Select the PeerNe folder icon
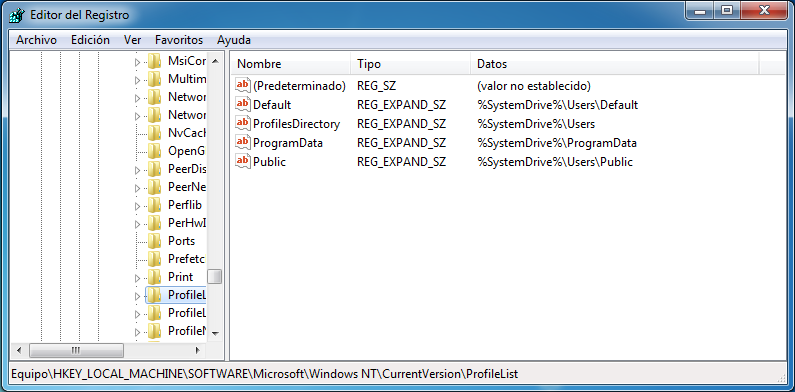 pyautogui.click(x=155, y=187)
